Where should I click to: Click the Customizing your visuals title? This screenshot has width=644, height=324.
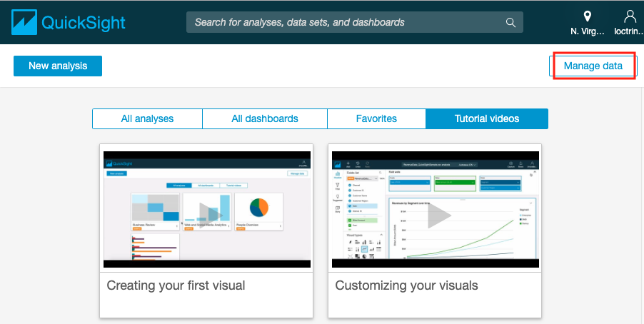(407, 285)
